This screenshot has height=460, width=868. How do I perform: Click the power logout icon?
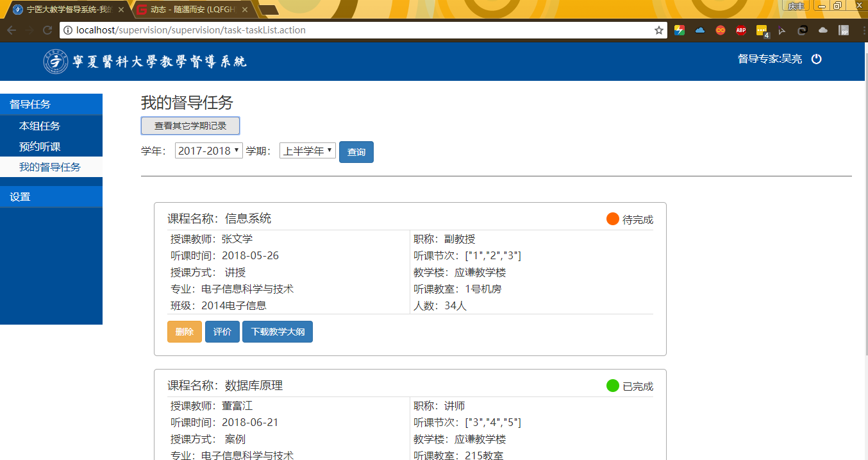[x=816, y=59]
